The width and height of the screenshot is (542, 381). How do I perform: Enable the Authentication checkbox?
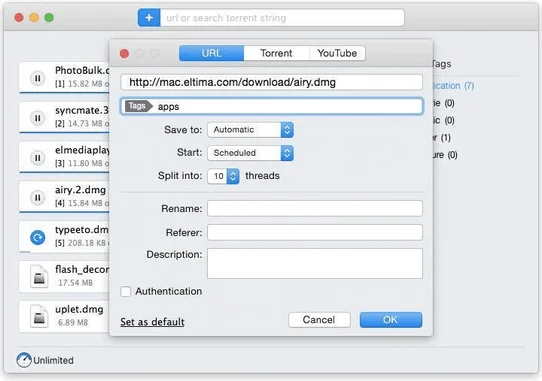[x=126, y=291]
